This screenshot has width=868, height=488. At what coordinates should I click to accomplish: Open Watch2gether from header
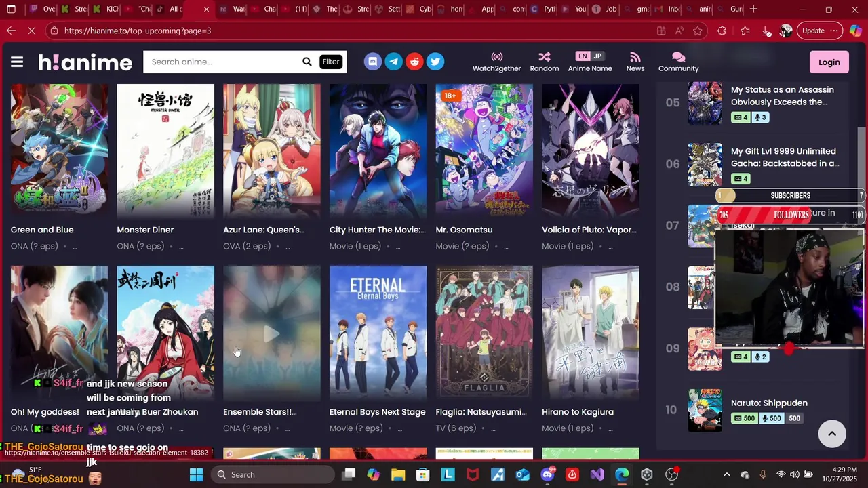click(496, 62)
